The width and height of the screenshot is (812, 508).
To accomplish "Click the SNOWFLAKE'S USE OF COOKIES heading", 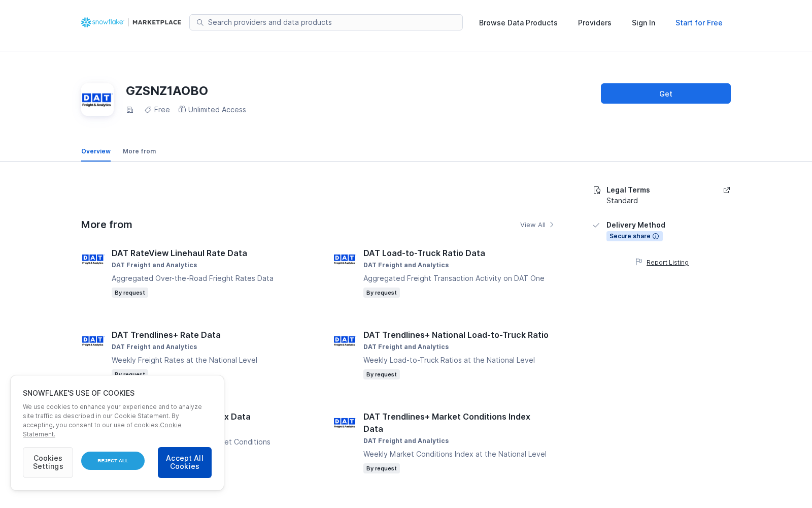I will click(x=79, y=393).
